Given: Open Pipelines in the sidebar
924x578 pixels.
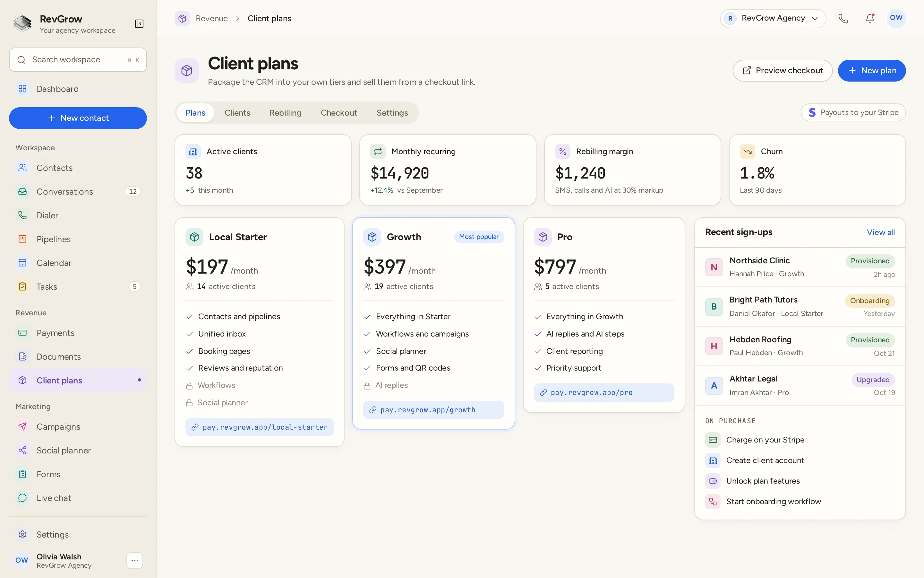Looking at the screenshot, I should click(78, 239).
